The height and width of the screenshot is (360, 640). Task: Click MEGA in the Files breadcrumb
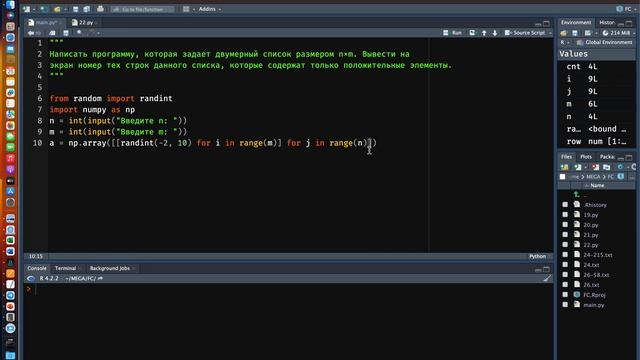pyautogui.click(x=593, y=177)
